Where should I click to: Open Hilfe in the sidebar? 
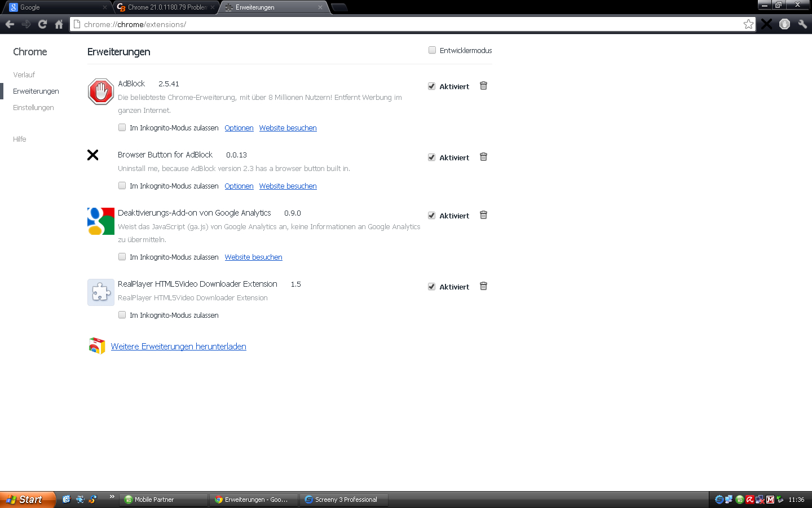point(20,139)
